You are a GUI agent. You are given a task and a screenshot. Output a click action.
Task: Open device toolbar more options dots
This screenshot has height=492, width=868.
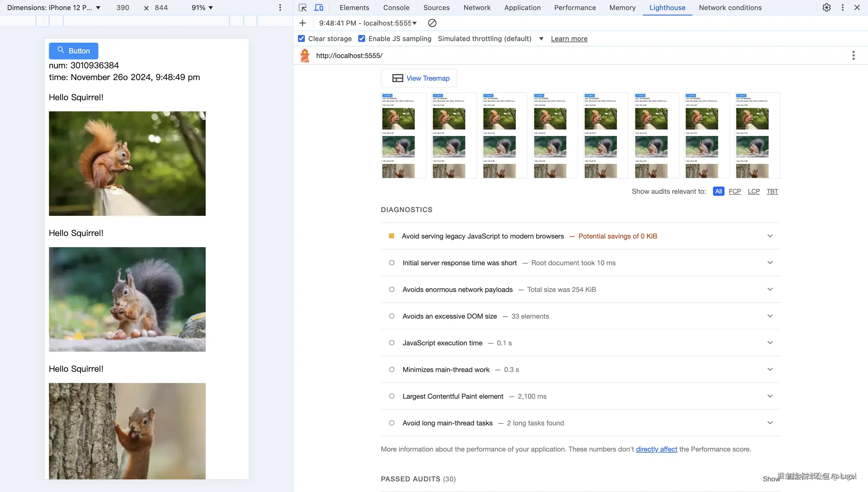280,7
